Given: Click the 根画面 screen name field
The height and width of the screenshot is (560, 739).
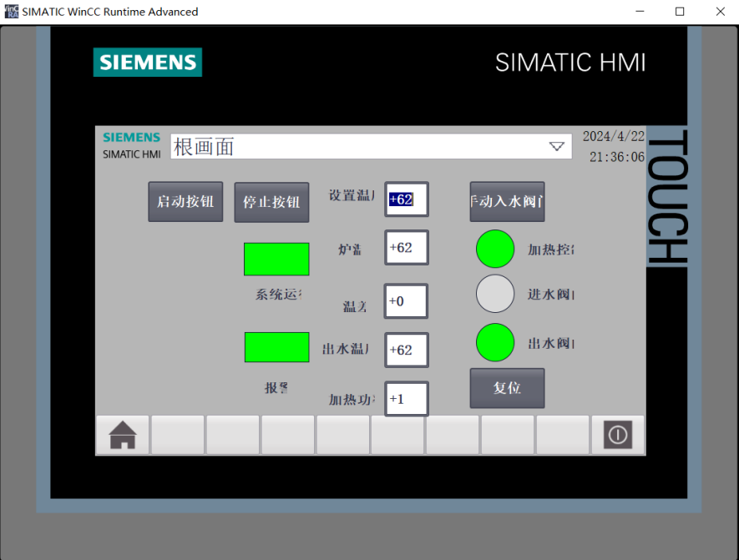Looking at the screenshot, I should 371,147.
